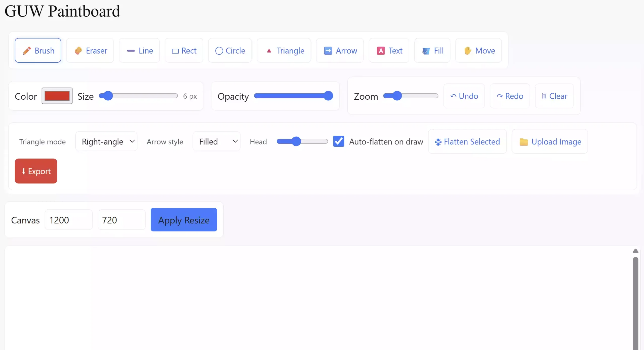Expand the Arrow style dropdown

point(217,142)
